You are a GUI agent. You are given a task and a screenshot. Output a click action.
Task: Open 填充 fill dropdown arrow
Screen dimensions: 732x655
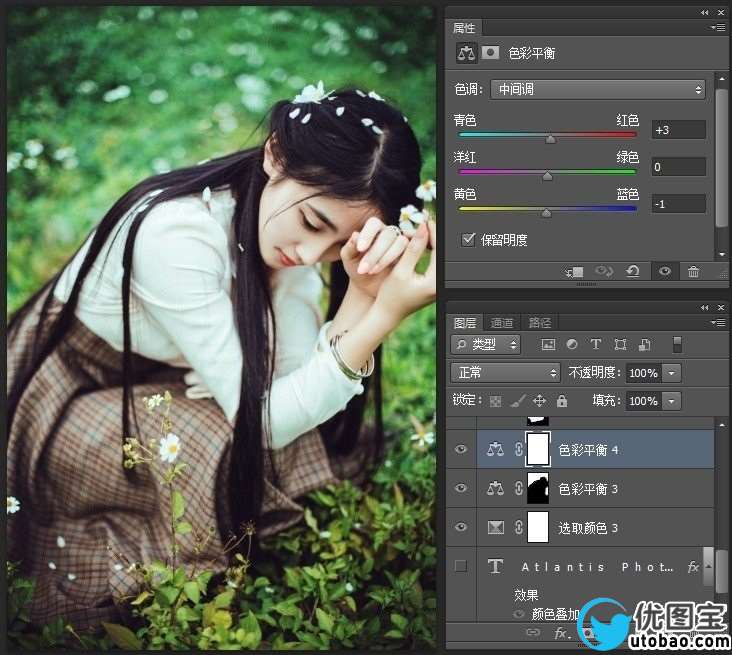tap(672, 401)
